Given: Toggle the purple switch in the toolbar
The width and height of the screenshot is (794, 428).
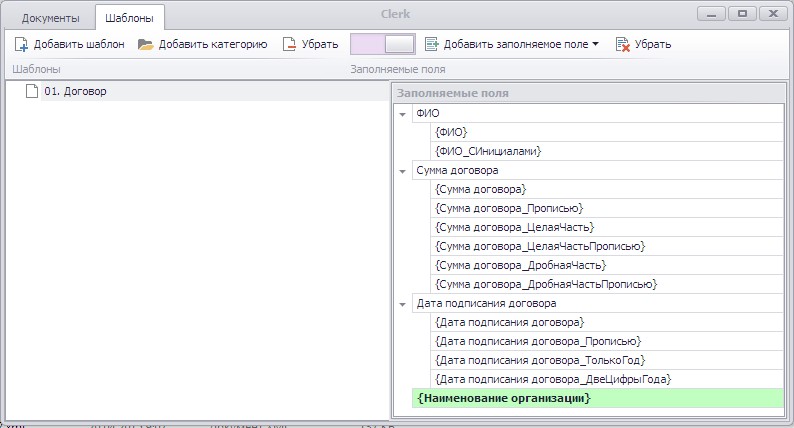Looking at the screenshot, I should pyautogui.click(x=383, y=44).
